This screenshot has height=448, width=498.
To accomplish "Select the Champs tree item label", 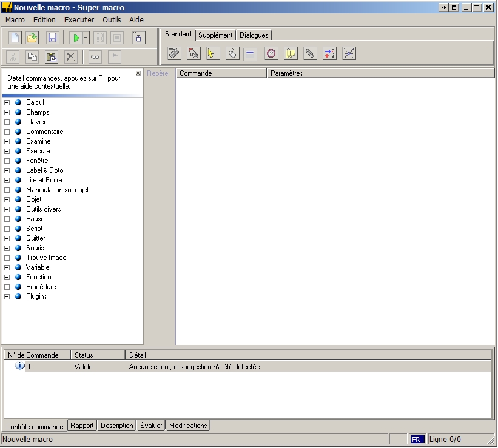I will pyautogui.click(x=38, y=112).
